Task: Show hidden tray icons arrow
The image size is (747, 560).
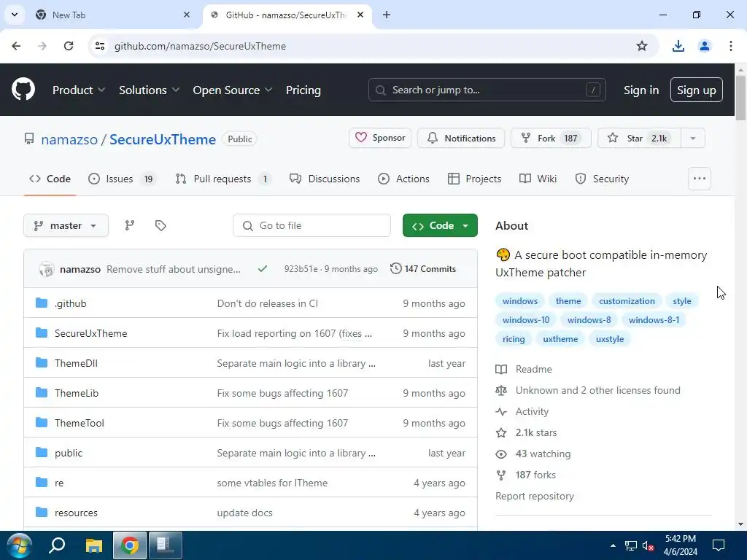Action: 613,545
